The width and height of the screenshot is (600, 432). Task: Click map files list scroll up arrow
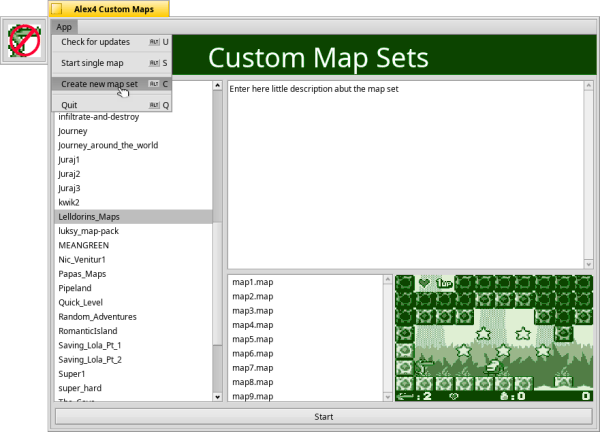(x=388, y=281)
